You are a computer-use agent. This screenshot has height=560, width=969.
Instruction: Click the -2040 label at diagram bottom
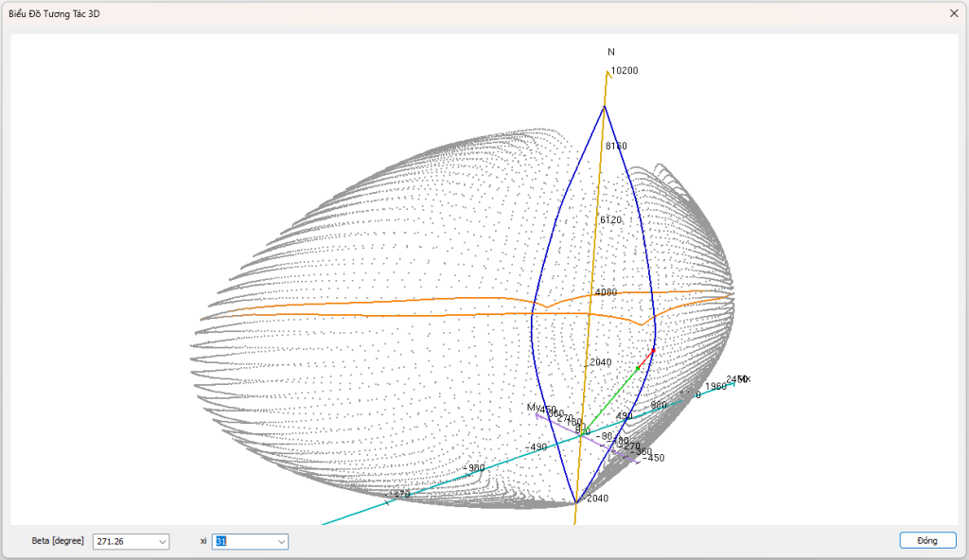(595, 499)
